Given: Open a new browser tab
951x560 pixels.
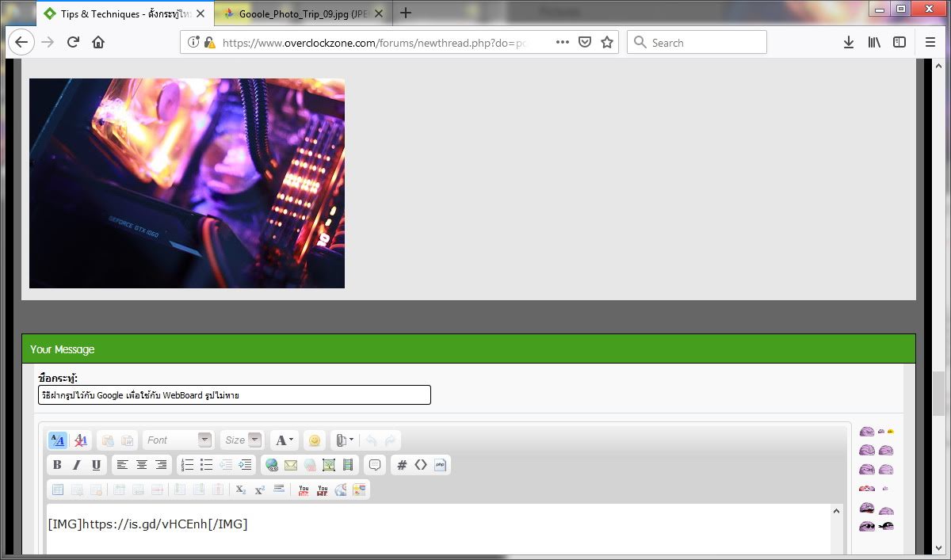Looking at the screenshot, I should pos(406,13).
